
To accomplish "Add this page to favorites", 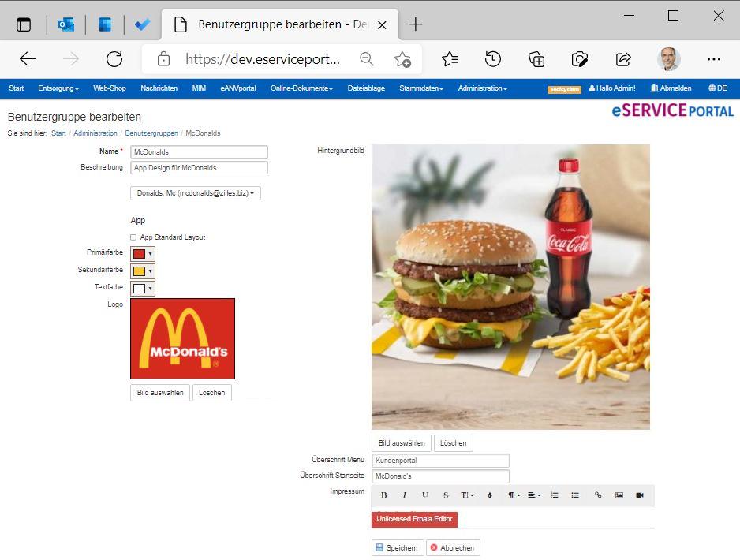I will pos(402,59).
